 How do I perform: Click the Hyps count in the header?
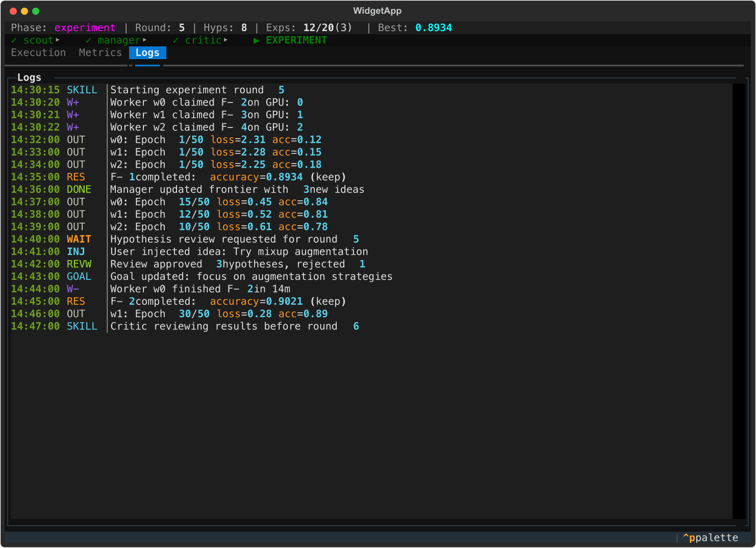[x=244, y=28]
